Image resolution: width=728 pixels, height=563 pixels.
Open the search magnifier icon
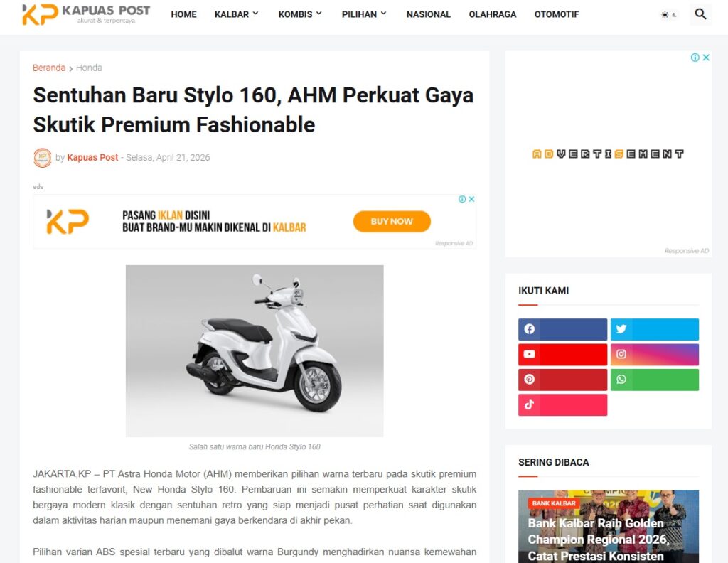click(700, 14)
